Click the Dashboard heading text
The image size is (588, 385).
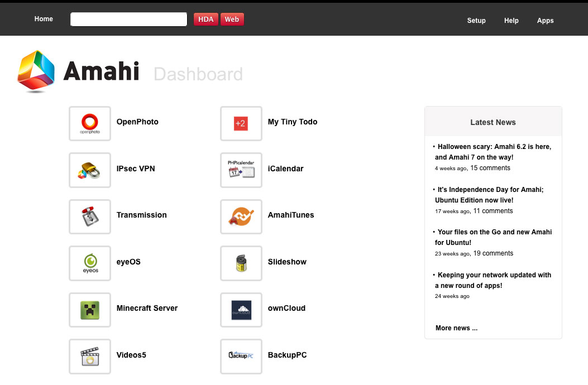click(x=198, y=74)
